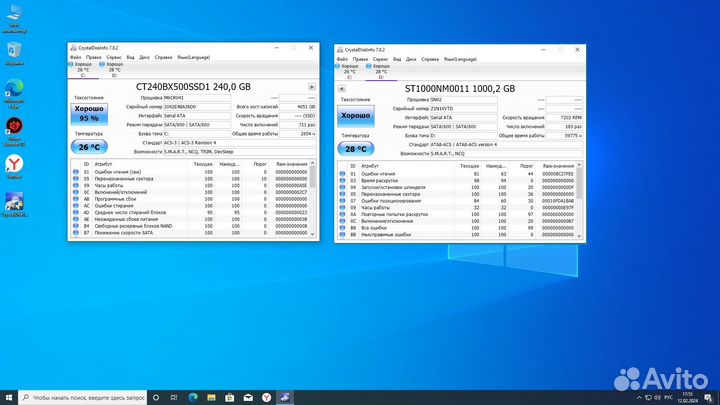Click the 26 °C temperature indicator
Image resolution: width=720 pixels, height=405 pixels.
click(x=88, y=146)
